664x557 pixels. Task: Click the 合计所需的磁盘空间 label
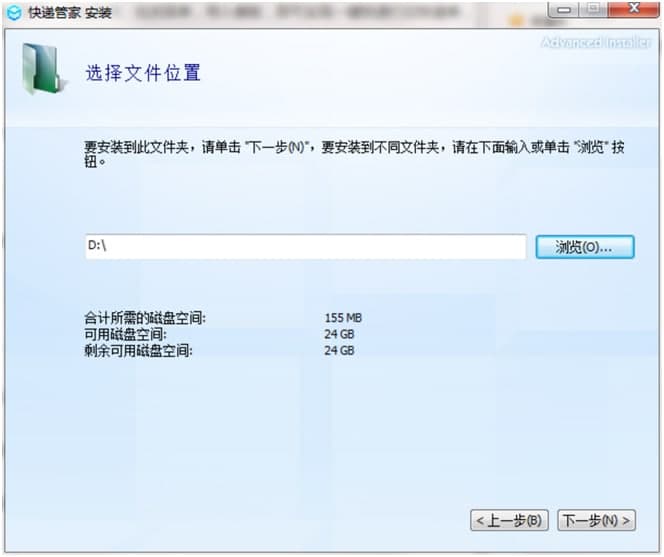click(145, 318)
